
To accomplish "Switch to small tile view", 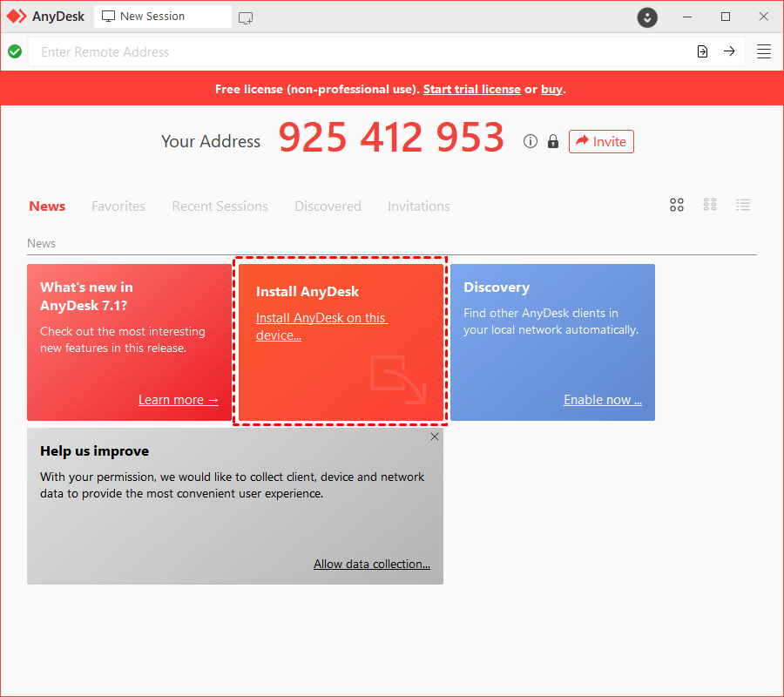I will pos(710,205).
